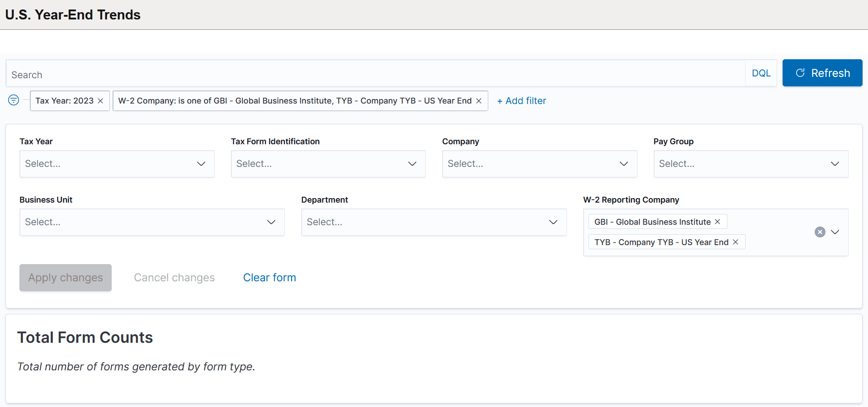
Task: Open the Tax Form Identification dropdown
Action: tap(328, 164)
